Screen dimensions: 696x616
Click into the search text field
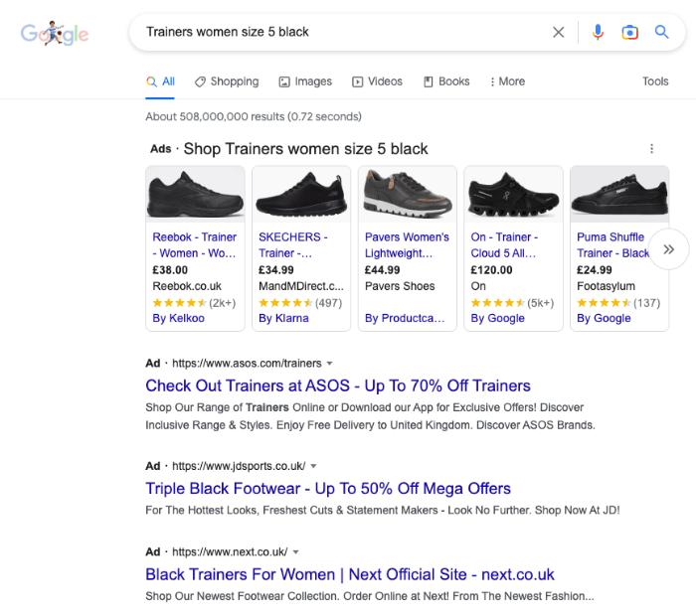coord(342,32)
